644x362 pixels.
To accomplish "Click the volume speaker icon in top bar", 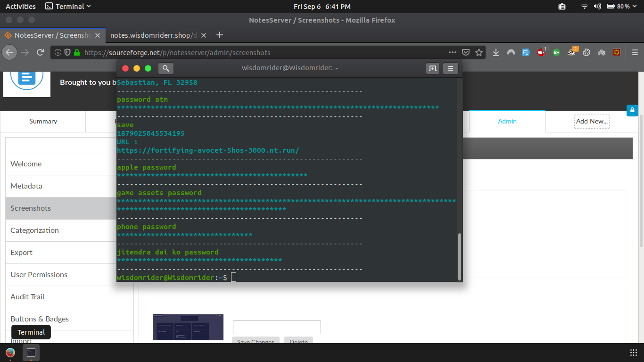I will pos(597,7).
